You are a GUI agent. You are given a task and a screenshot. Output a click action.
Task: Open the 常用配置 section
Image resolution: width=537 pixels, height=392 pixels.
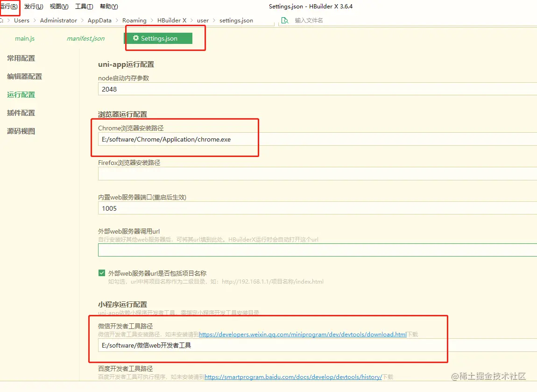21,58
